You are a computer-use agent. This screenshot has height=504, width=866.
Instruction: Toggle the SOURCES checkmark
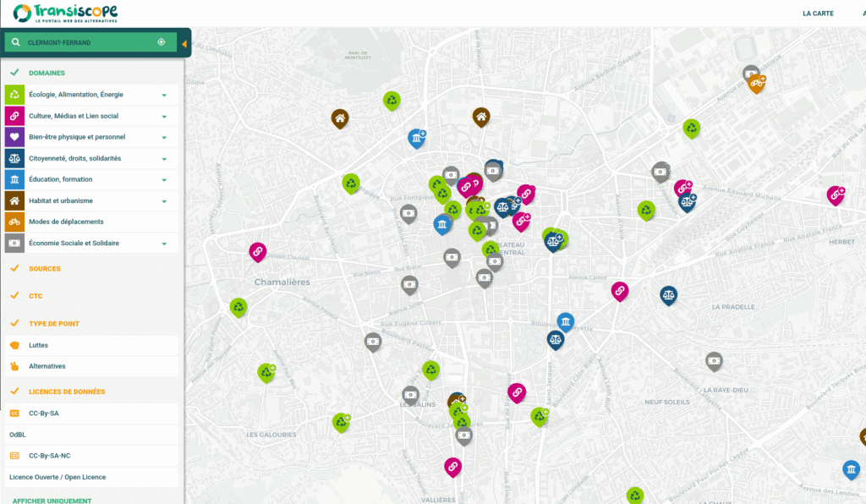pyautogui.click(x=14, y=269)
